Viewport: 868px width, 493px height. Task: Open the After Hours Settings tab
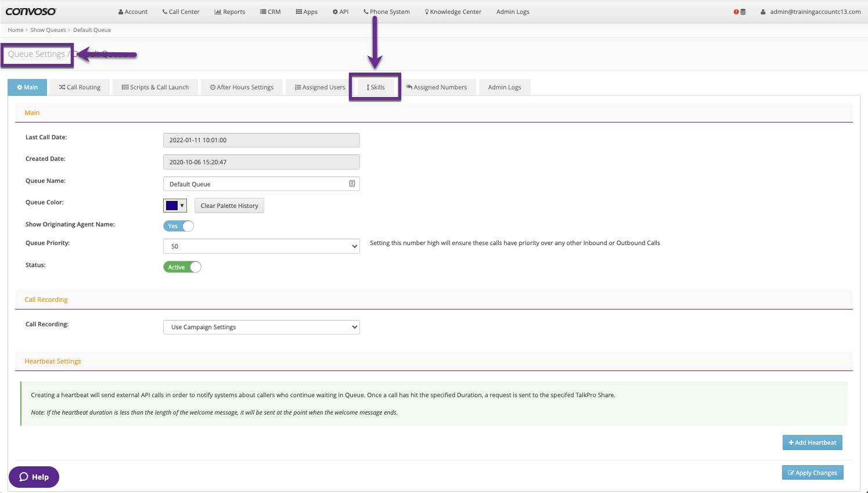pyautogui.click(x=242, y=87)
